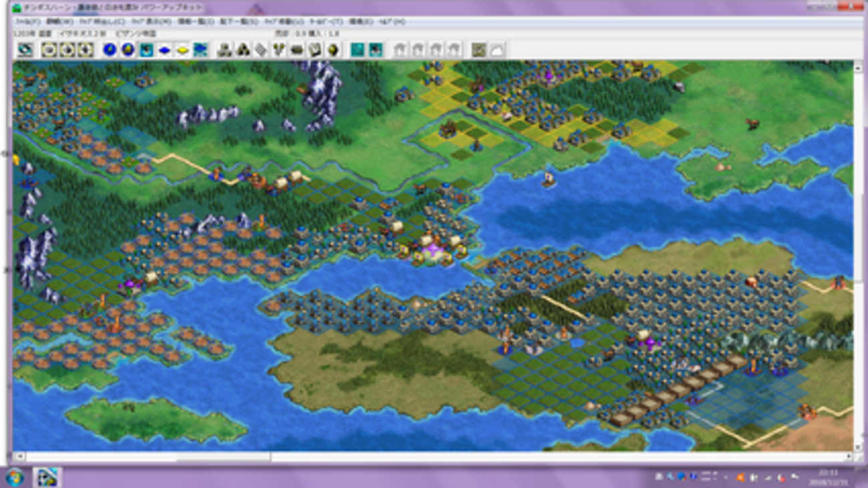Screen dimensions: 868x488
Task: Open the menu marked (F)
Action: (x=27, y=22)
